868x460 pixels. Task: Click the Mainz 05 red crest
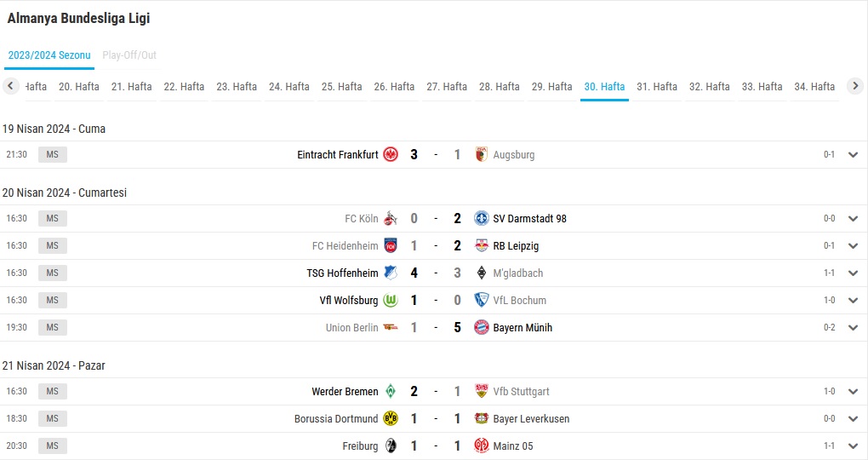pyautogui.click(x=482, y=446)
